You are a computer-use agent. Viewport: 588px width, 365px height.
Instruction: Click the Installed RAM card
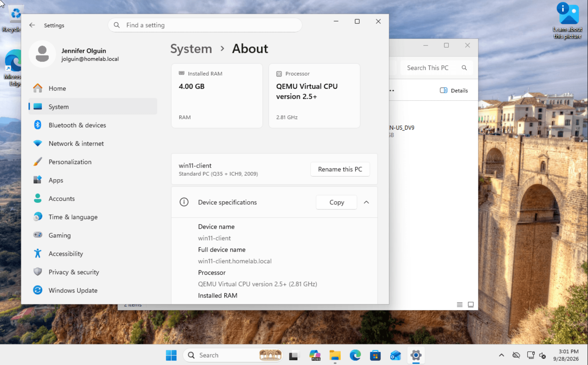pos(217,96)
